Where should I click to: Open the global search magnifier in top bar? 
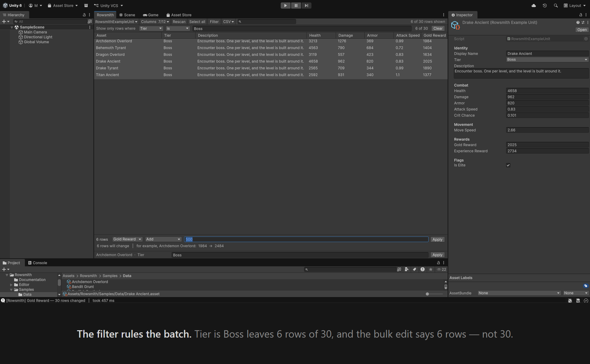click(556, 6)
